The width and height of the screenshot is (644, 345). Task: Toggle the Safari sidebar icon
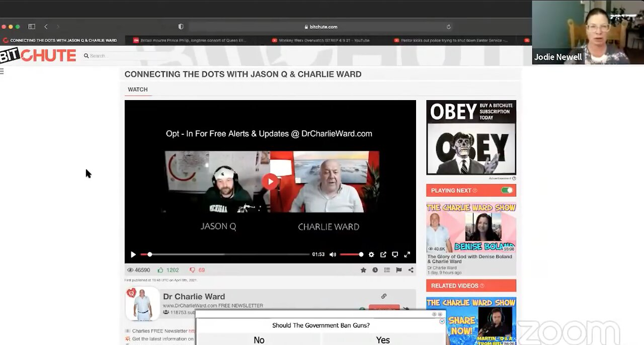tap(32, 27)
